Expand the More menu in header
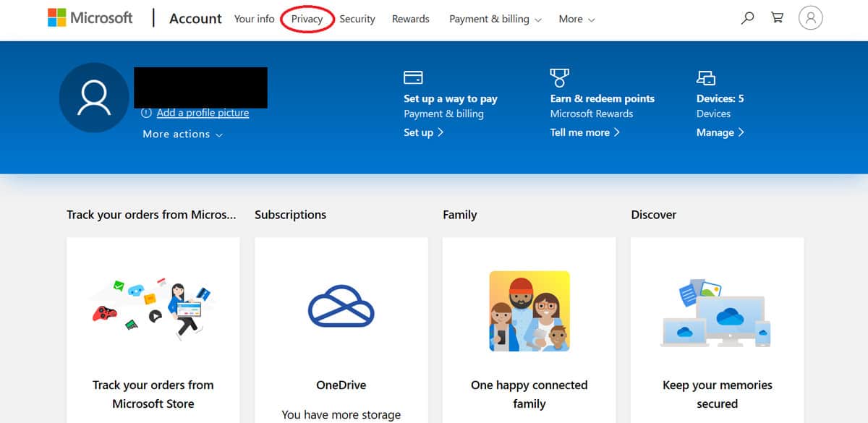Screen dimensions: 868x423 point(576,20)
